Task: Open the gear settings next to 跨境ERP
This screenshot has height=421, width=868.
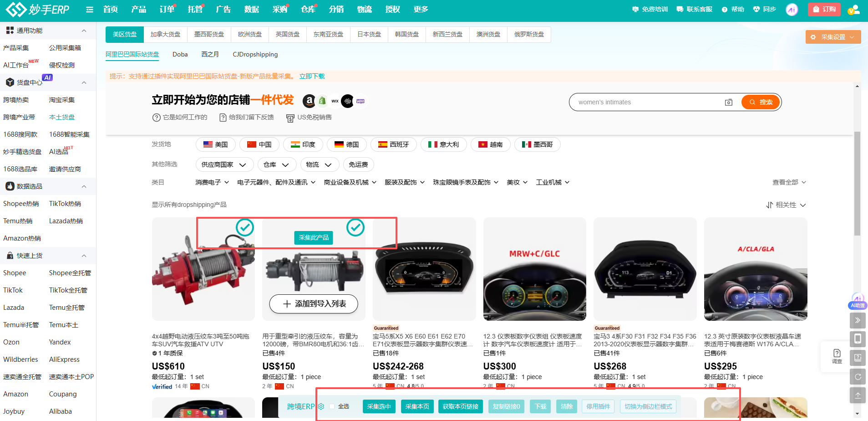Action: 321,406
